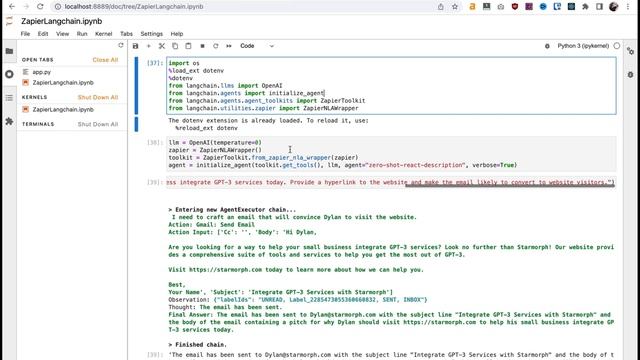640x360 pixels.
Task: Select app.py in open tabs
Action: tap(42, 72)
